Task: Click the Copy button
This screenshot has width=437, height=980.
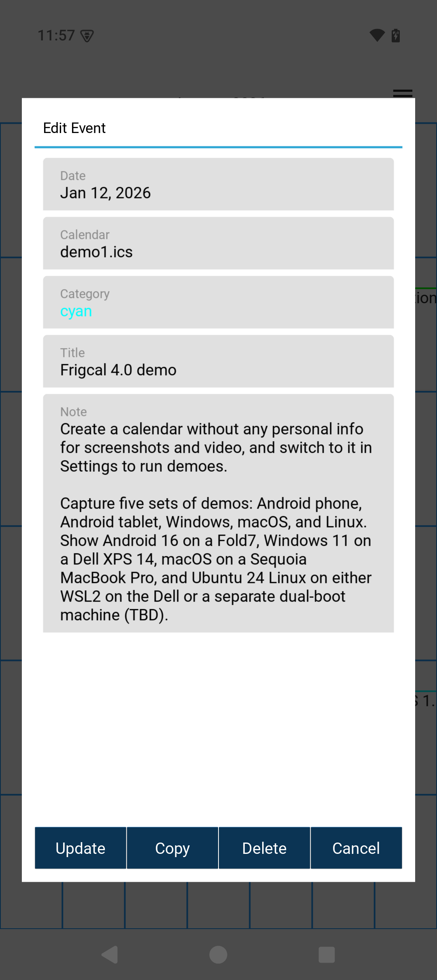Action: point(172,848)
